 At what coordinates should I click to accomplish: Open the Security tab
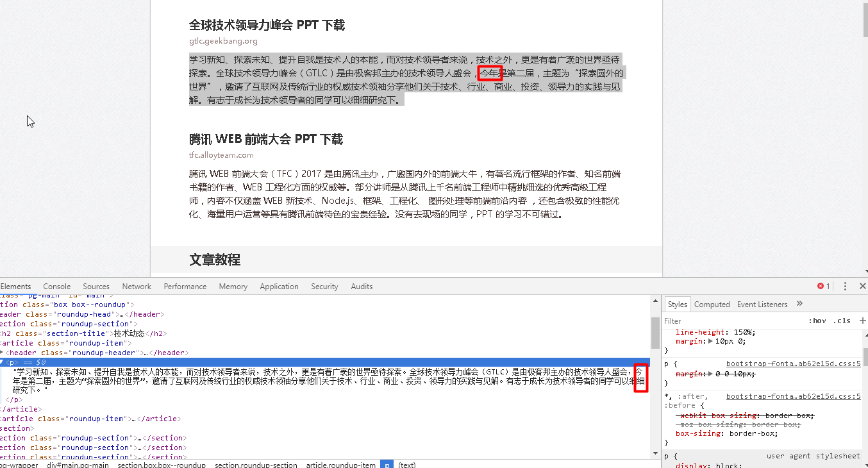(x=324, y=287)
